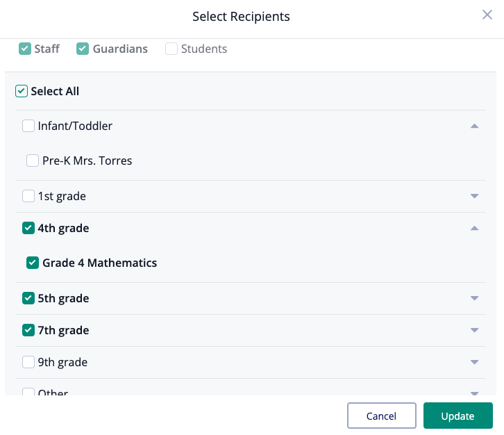
Task: Enable the Students checkbox
Action: (171, 49)
